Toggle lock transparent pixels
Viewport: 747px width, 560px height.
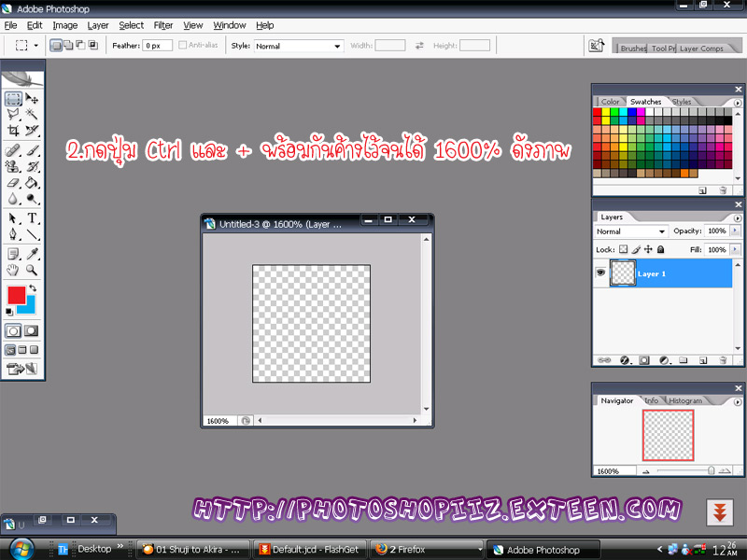click(x=623, y=249)
